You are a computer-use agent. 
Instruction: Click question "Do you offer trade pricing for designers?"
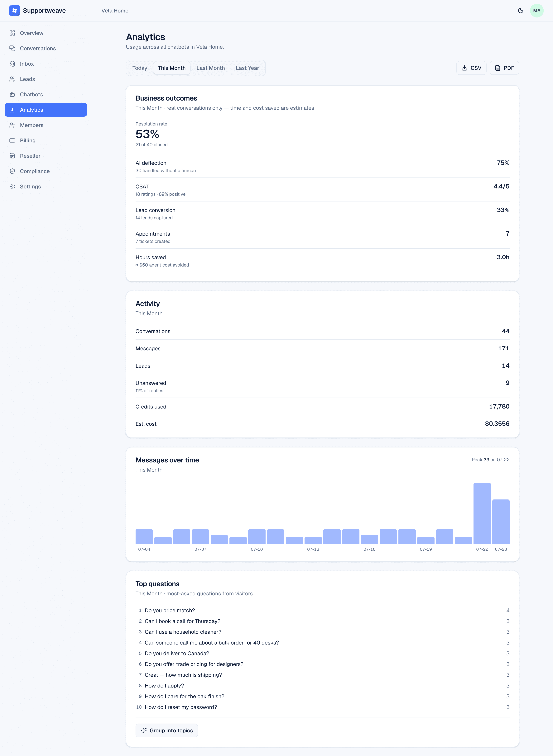tap(194, 664)
